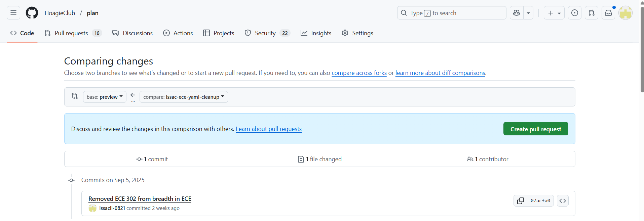The width and height of the screenshot is (644, 221).
Task: Focus the Type / to search field
Action: 451,13
